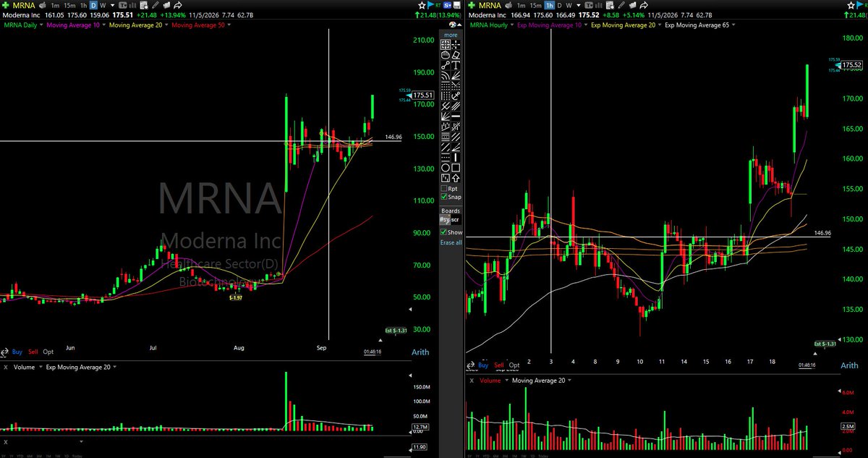Click the blue flag icon, left chart

click(430, 5)
